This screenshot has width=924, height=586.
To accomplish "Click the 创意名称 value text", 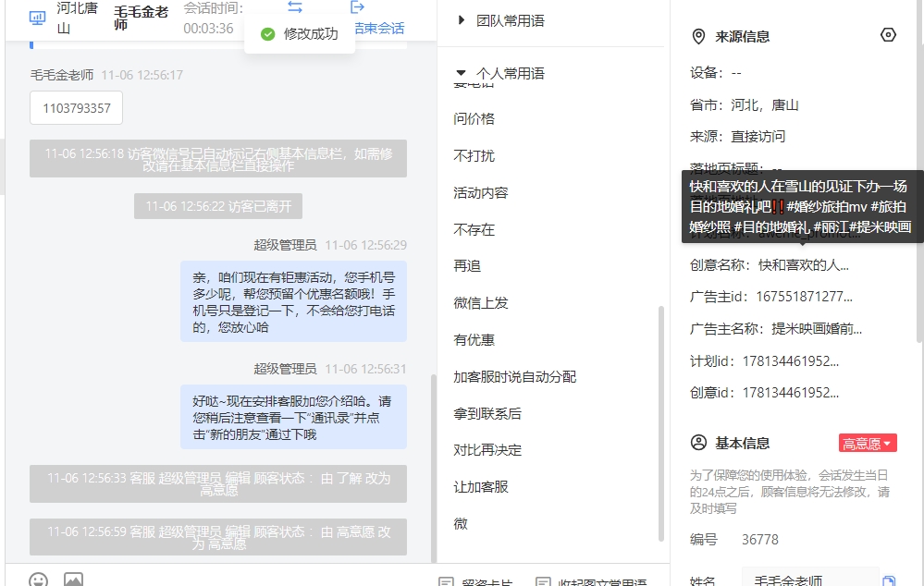I will click(x=804, y=265).
